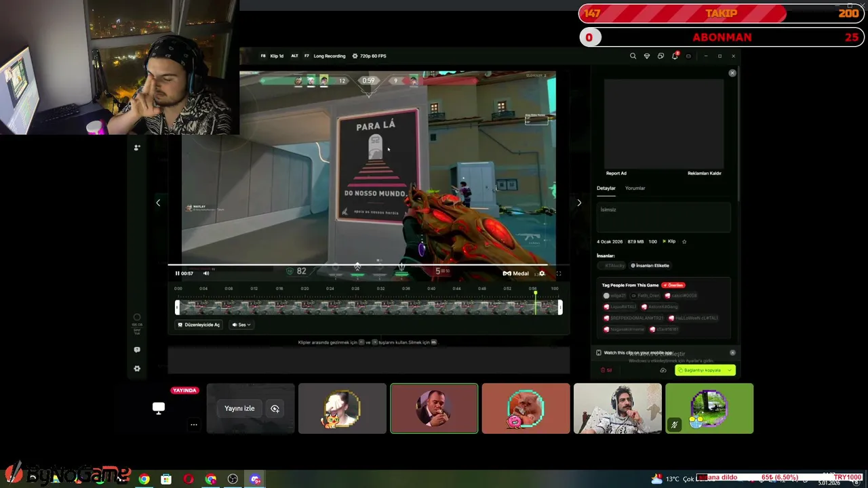Enter fullscreen on the clip player
The height and width of the screenshot is (488, 868).
[x=559, y=273]
